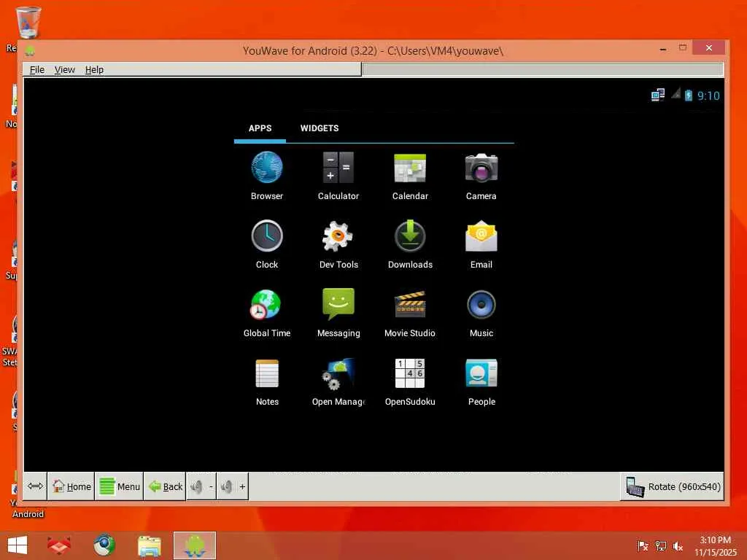
Task: Launch the Open Manager app
Action: pos(338,381)
